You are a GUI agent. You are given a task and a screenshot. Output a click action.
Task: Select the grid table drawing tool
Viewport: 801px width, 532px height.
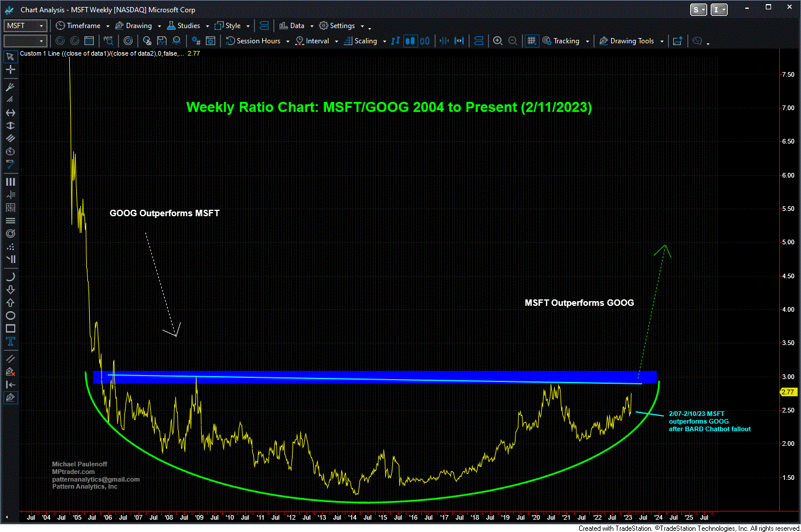pyautogui.click(x=10, y=207)
